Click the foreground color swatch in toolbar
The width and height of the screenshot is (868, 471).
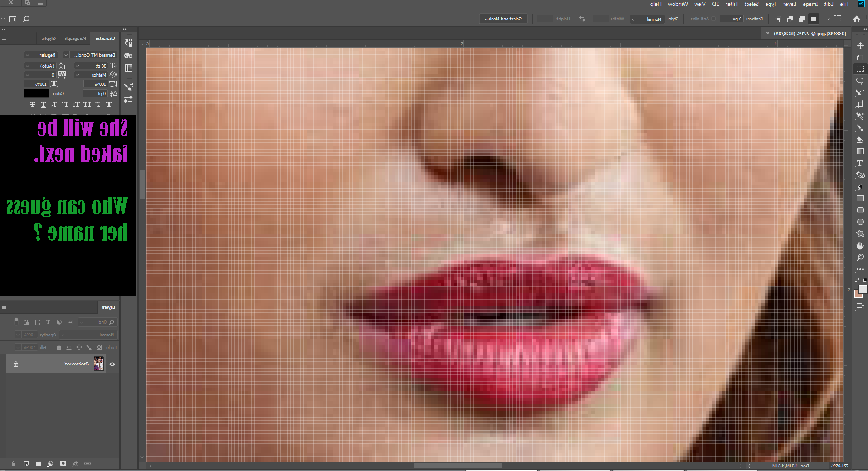point(863,289)
